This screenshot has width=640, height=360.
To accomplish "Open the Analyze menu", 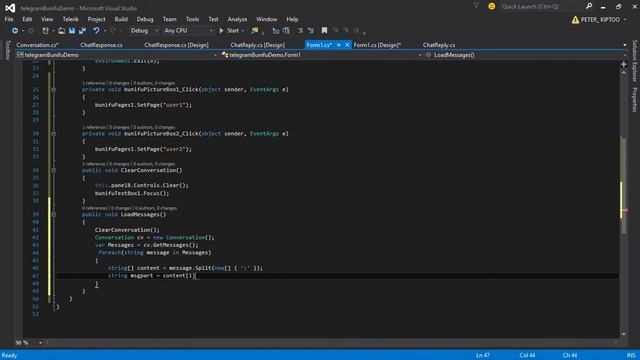I will coord(237,19).
